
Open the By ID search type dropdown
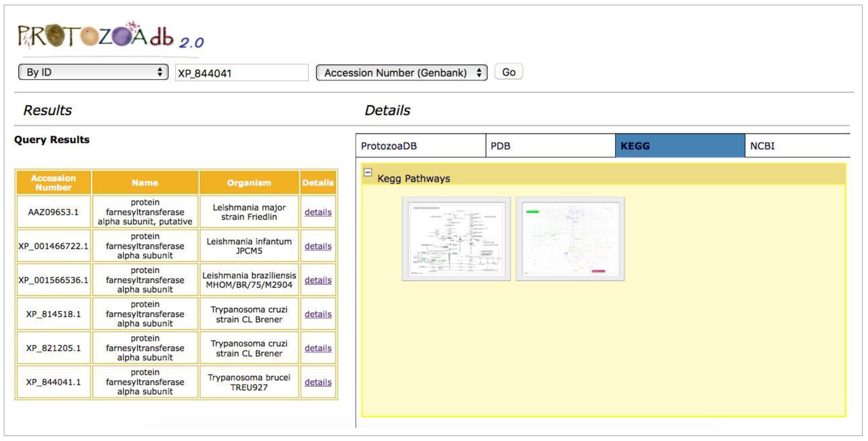[93, 72]
